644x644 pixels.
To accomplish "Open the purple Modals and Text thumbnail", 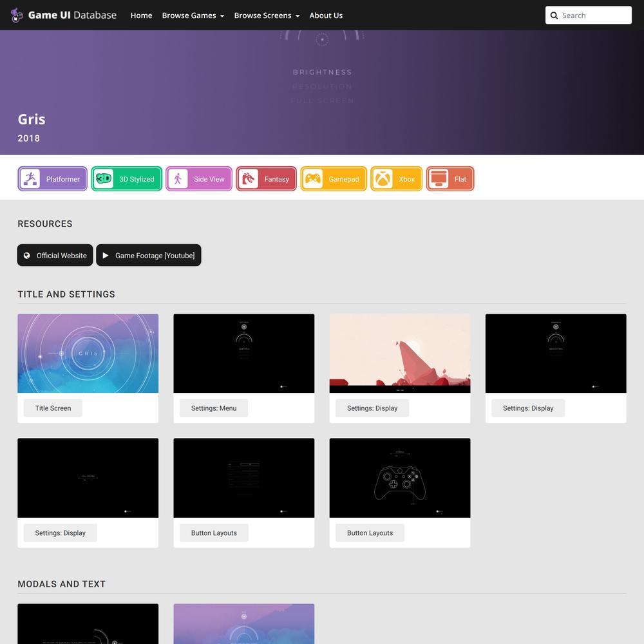I will coord(244,624).
